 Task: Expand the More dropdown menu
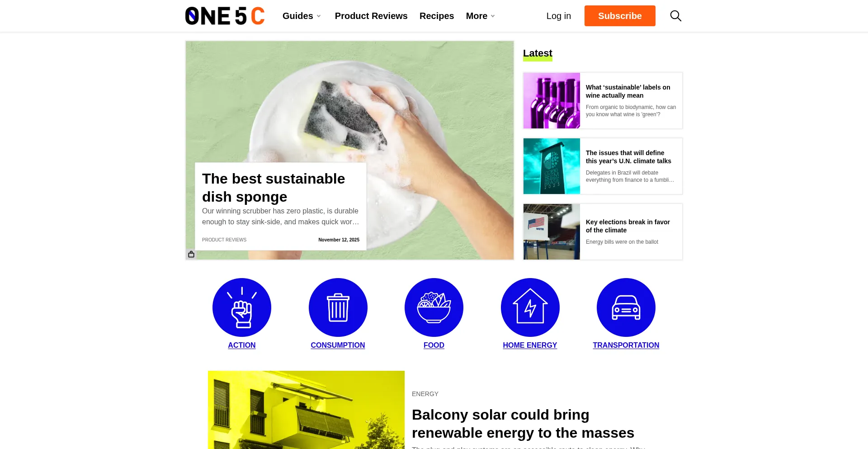(481, 16)
